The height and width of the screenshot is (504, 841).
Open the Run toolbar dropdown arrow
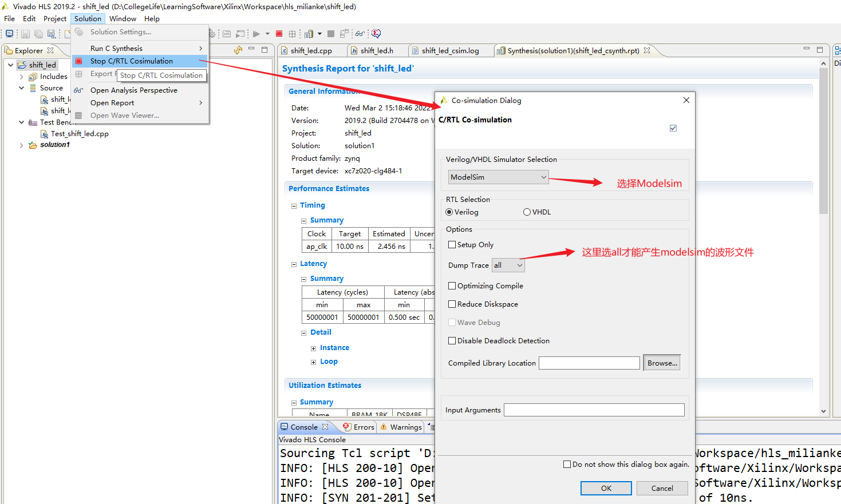(x=267, y=34)
